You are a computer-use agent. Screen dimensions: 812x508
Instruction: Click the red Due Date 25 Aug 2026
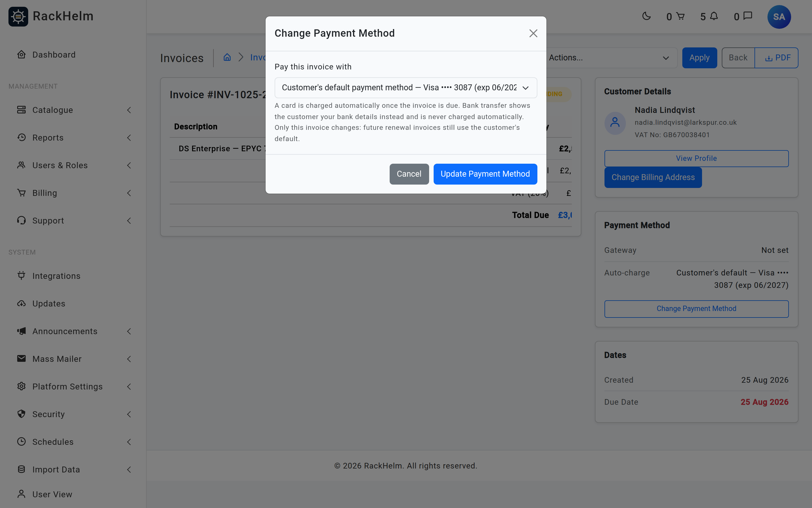click(764, 402)
